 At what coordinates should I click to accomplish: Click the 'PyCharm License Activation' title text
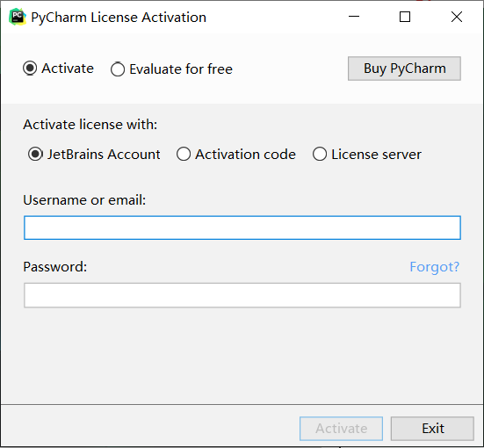coord(119,18)
